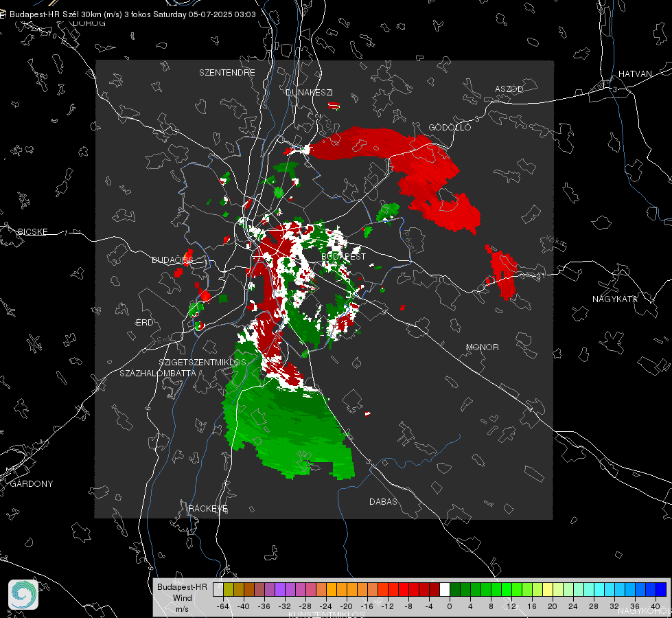Viewport: 672px width, 618px height.
Task: Click the BICSKE map label
Action: [x=32, y=231]
